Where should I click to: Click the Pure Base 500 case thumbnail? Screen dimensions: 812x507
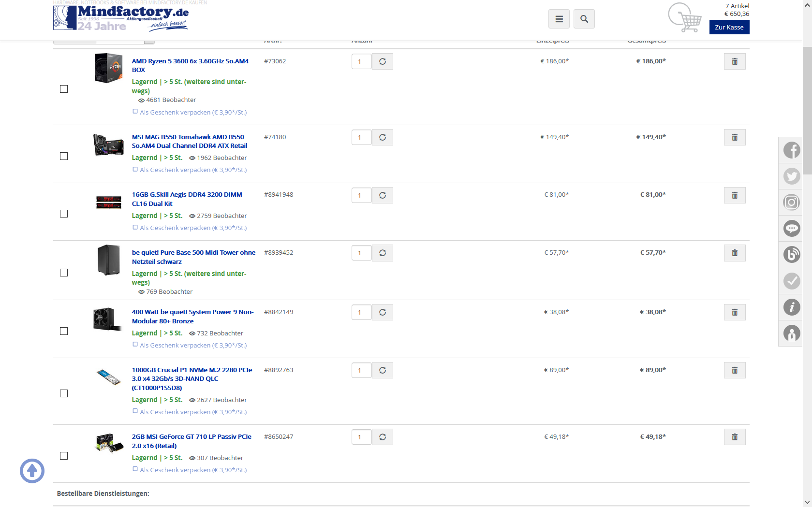pyautogui.click(x=108, y=260)
